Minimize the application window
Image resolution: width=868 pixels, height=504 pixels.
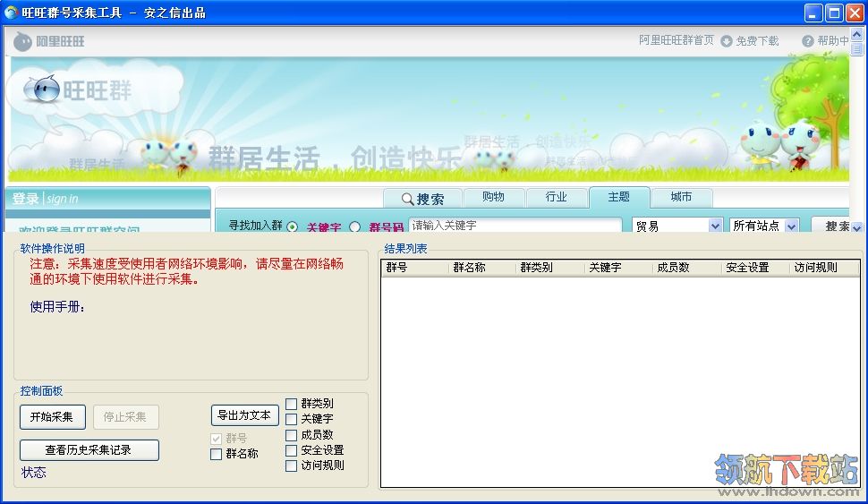click(813, 13)
